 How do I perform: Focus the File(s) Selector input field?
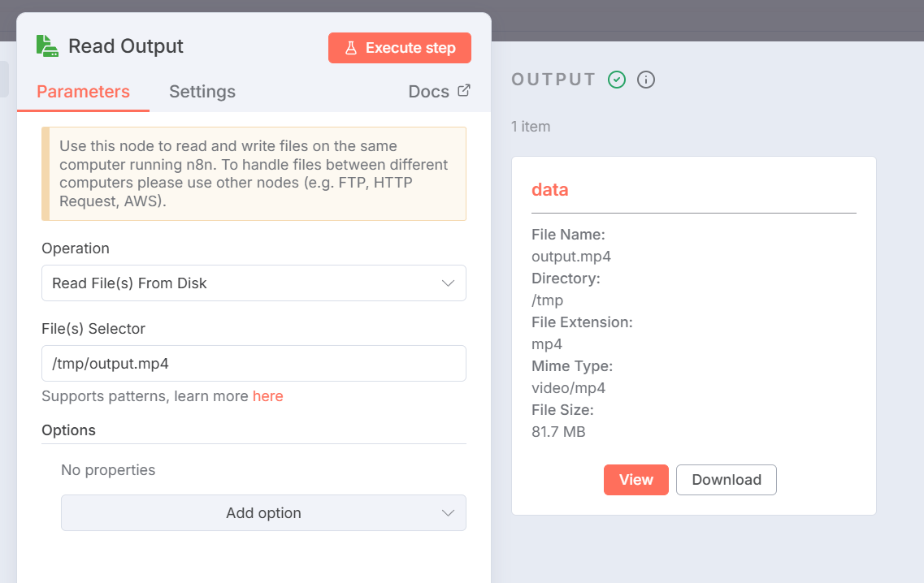254,364
